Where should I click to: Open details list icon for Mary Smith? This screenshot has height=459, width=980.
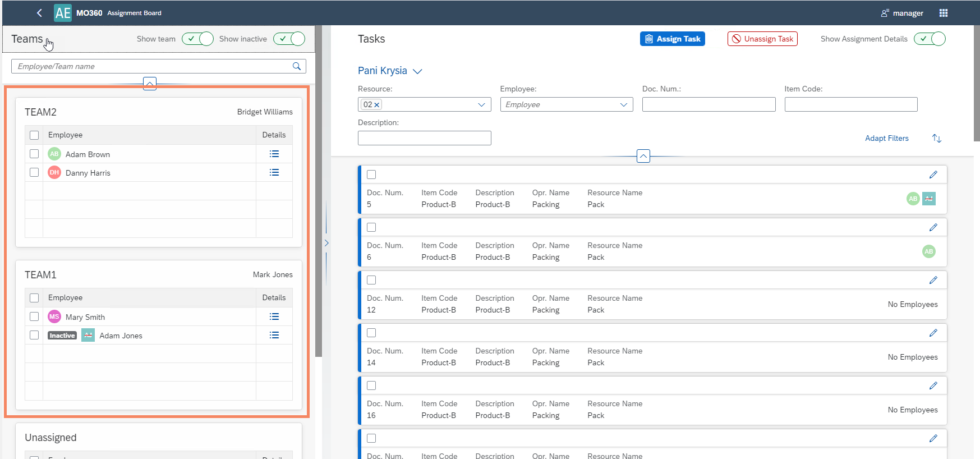click(274, 316)
